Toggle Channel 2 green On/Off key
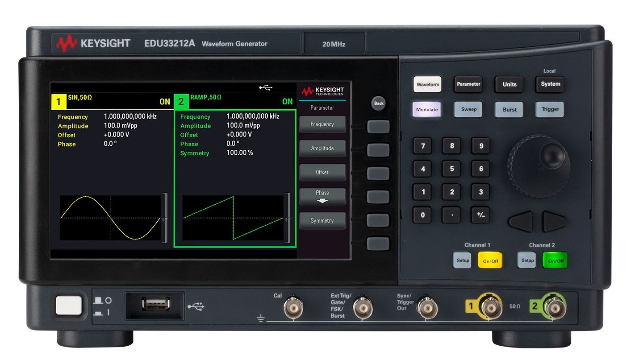Viewport: 635px width, 364px height. coord(555,261)
